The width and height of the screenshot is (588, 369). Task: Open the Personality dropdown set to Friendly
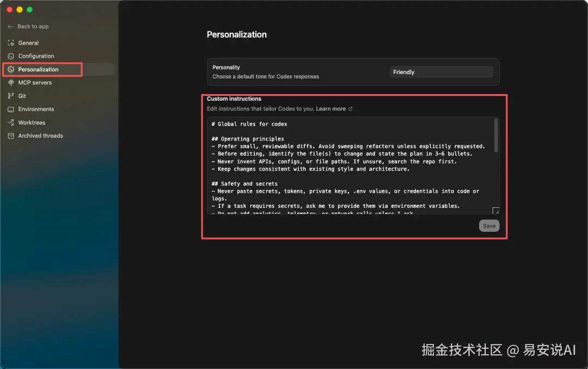pyautogui.click(x=442, y=72)
